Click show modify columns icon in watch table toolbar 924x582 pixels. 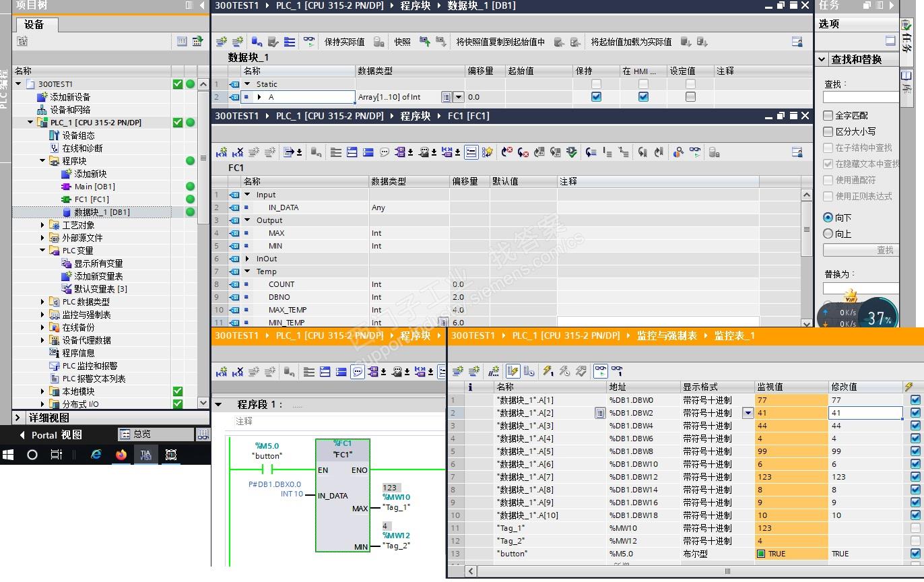point(513,370)
